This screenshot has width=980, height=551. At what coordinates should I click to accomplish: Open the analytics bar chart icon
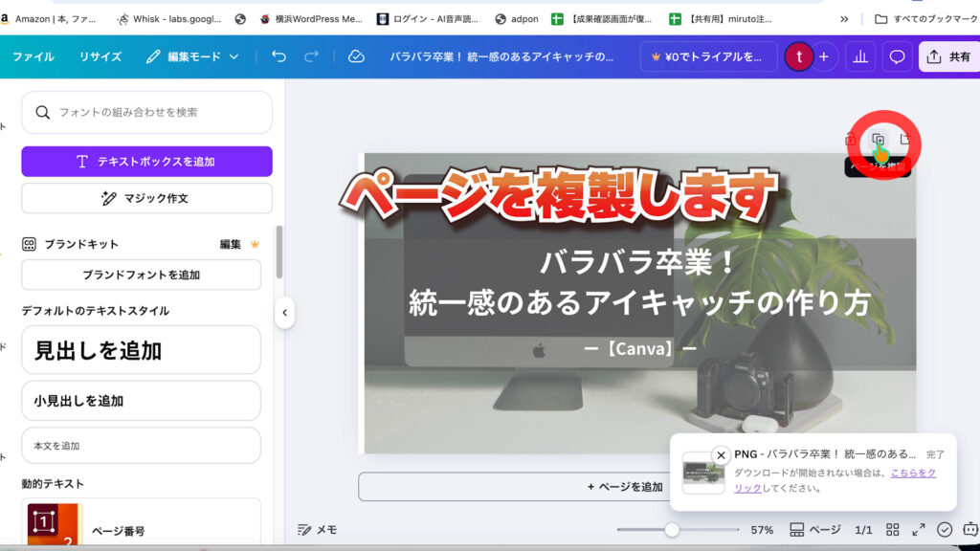[860, 56]
